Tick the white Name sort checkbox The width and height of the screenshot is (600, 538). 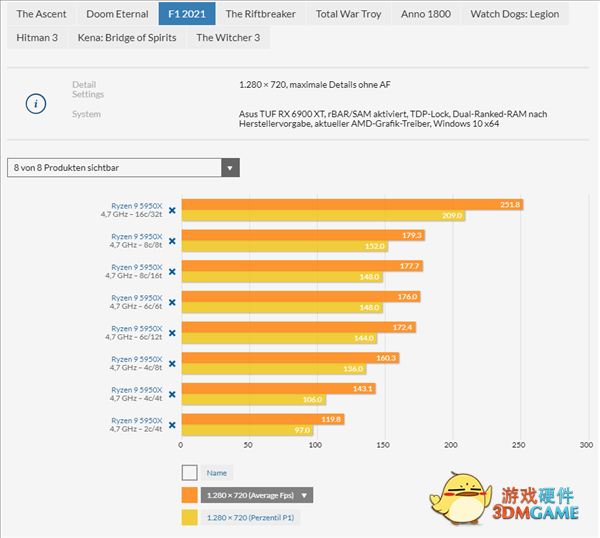(x=189, y=473)
